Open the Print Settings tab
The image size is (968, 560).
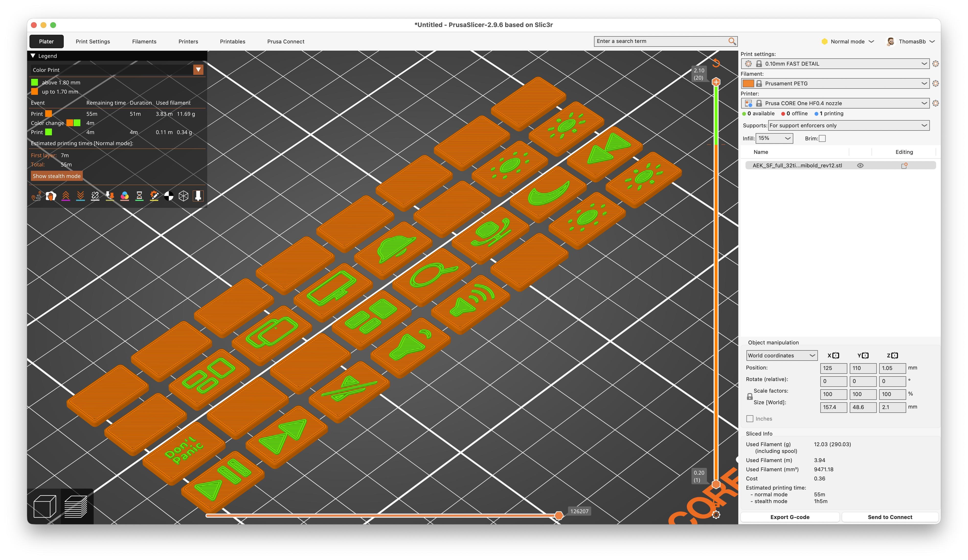pos(93,41)
